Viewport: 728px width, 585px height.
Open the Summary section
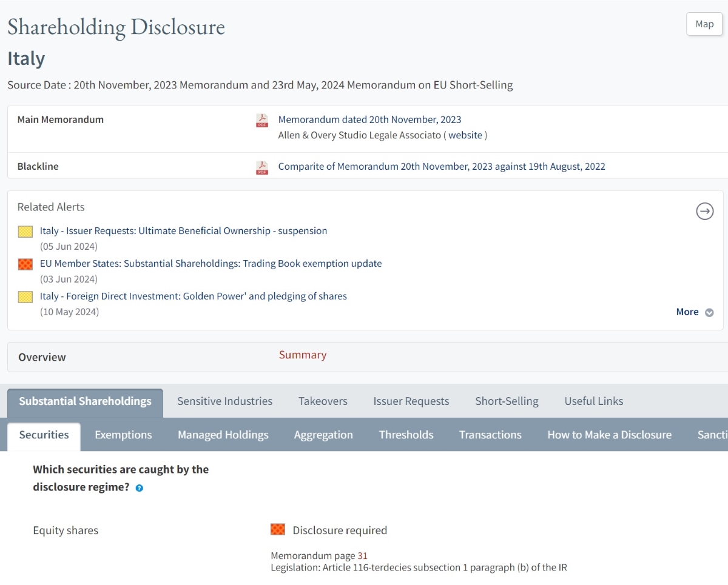(302, 355)
